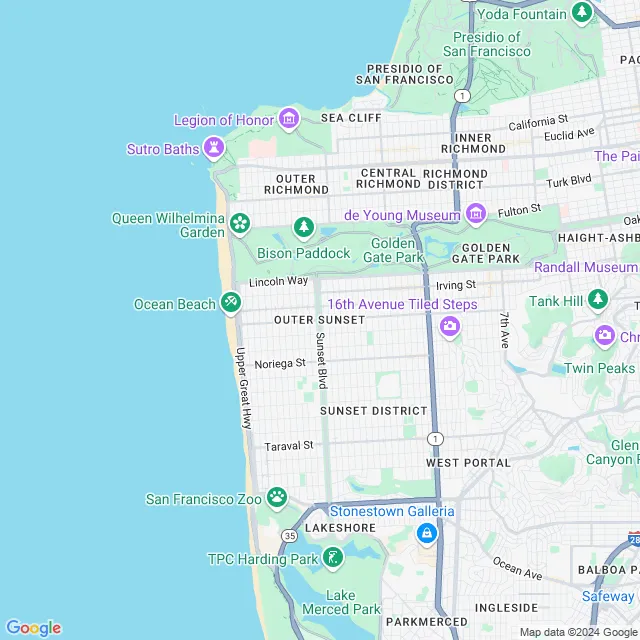
Task: Select the PARKMERCED label
Action: (427, 622)
